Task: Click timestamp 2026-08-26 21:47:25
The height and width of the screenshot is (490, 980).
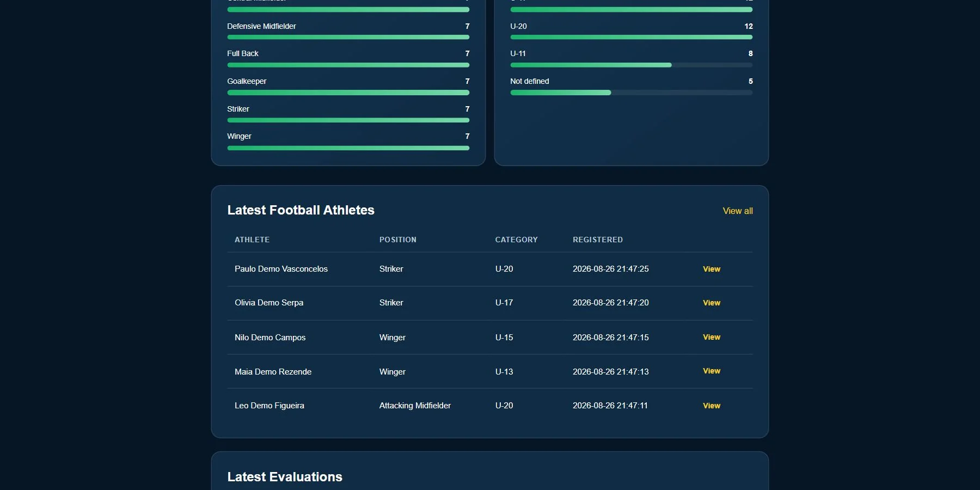Action: click(x=611, y=269)
